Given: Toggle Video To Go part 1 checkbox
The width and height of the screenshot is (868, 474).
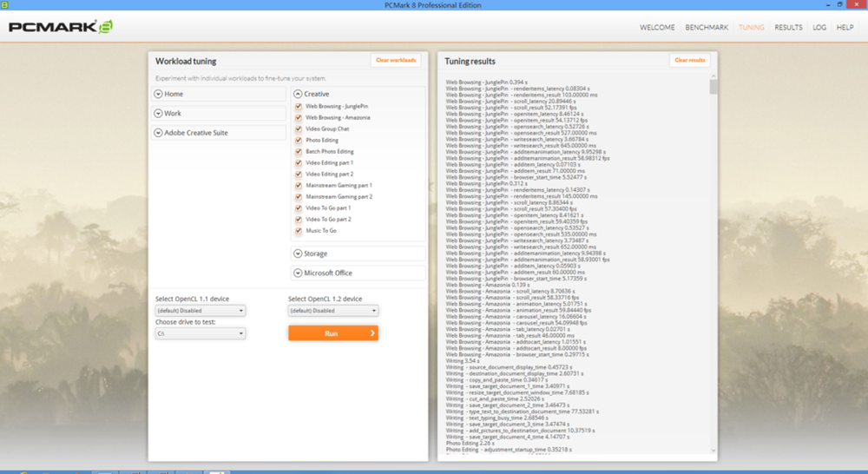Looking at the screenshot, I should [x=299, y=208].
